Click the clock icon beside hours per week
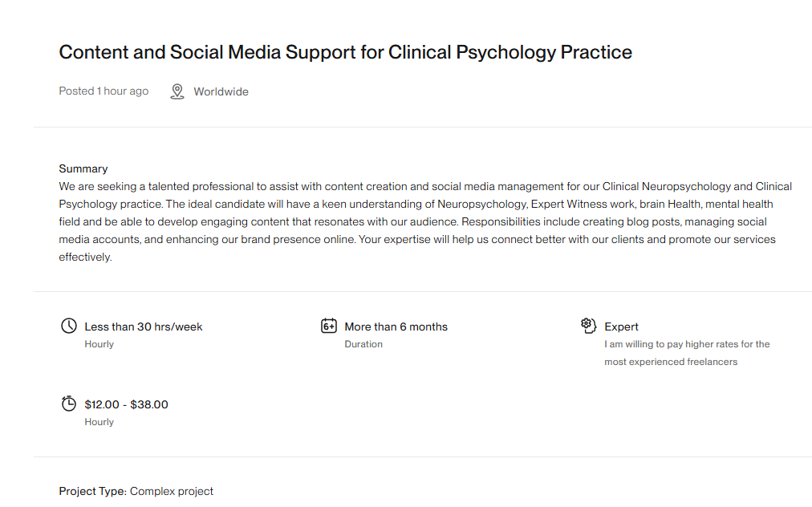The height and width of the screenshot is (507, 812). coord(69,326)
